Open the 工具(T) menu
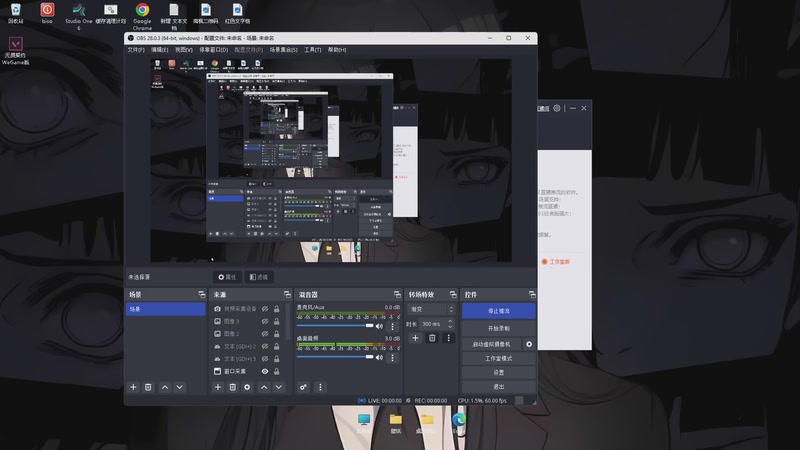 313,49
